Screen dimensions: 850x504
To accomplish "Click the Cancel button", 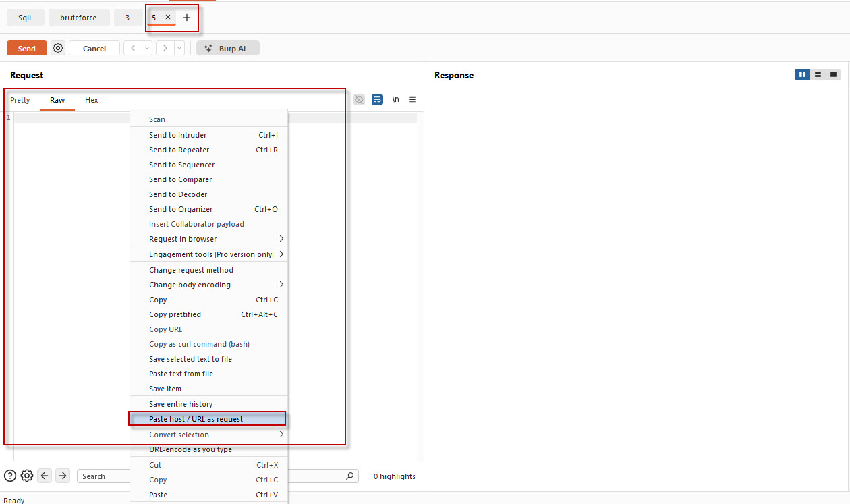I will coord(94,48).
